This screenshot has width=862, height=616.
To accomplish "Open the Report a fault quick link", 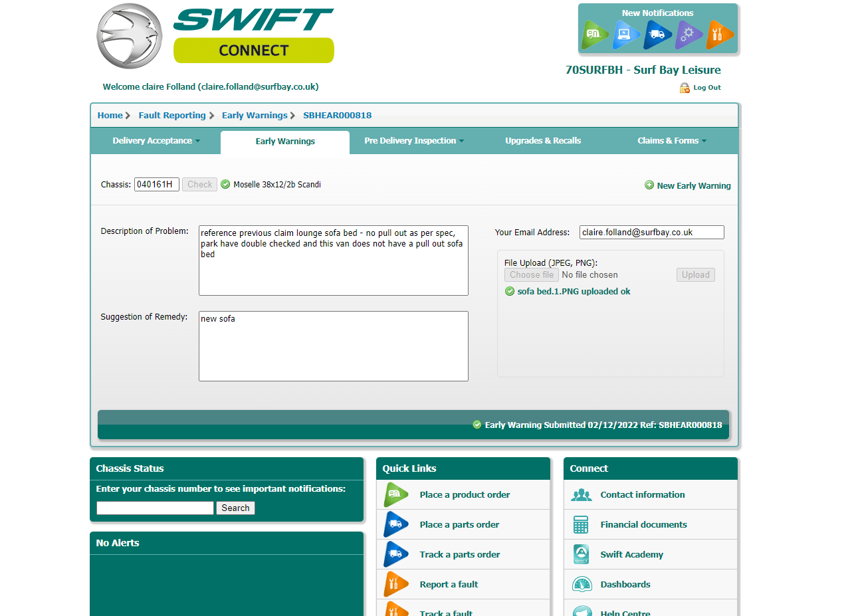I will (x=449, y=584).
